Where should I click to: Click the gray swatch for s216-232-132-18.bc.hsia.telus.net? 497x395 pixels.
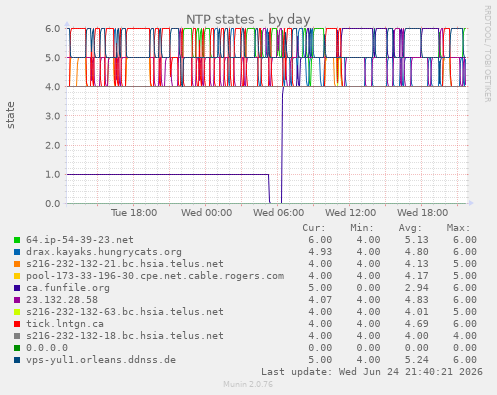click(17, 336)
